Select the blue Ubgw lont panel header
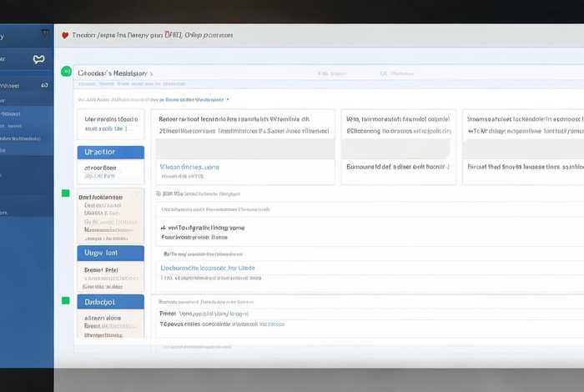 [111, 254]
